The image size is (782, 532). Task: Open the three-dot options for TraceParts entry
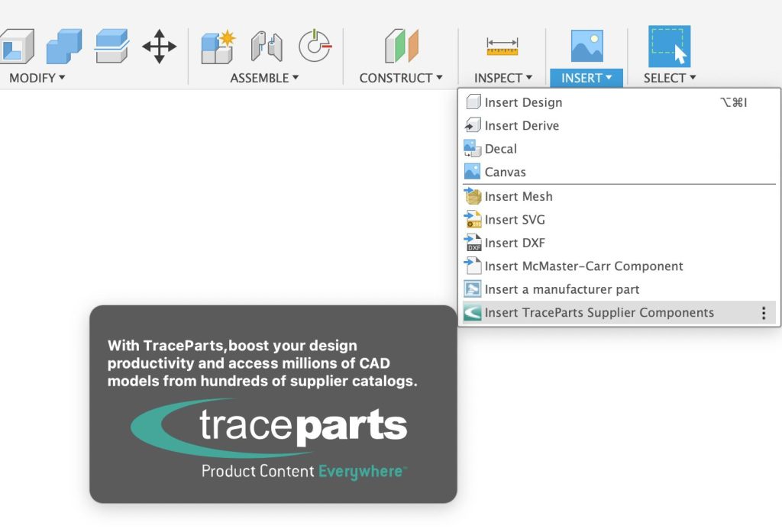click(764, 313)
